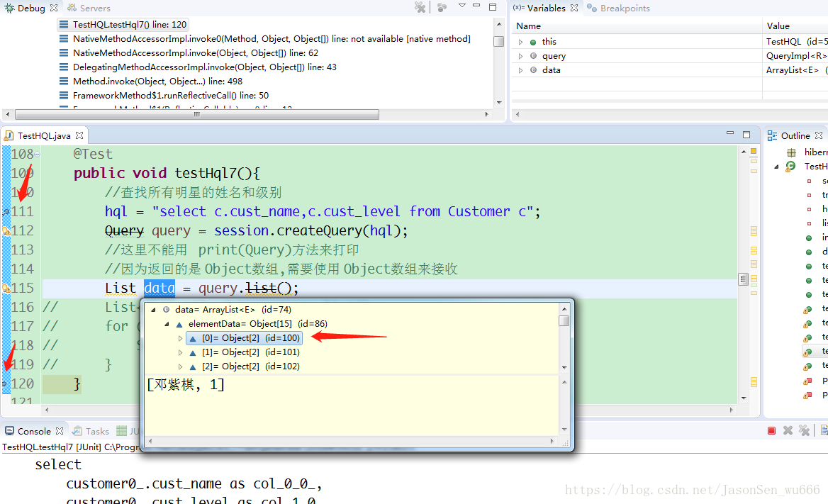This screenshot has width=828, height=504.
Task: Close the TestHQL.java editor tab
Action: (x=79, y=135)
